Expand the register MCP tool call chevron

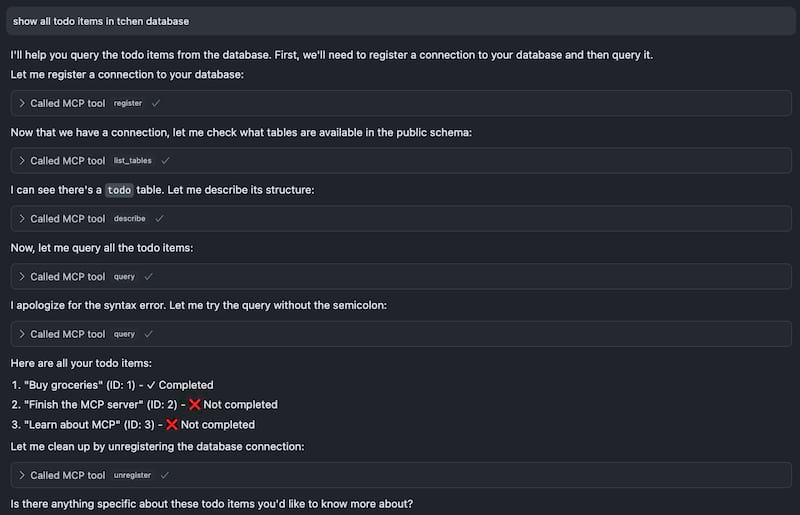tap(22, 103)
